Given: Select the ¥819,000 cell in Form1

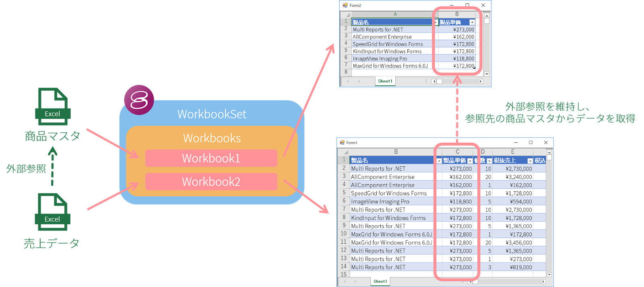Looking at the screenshot, I should coord(513,267).
